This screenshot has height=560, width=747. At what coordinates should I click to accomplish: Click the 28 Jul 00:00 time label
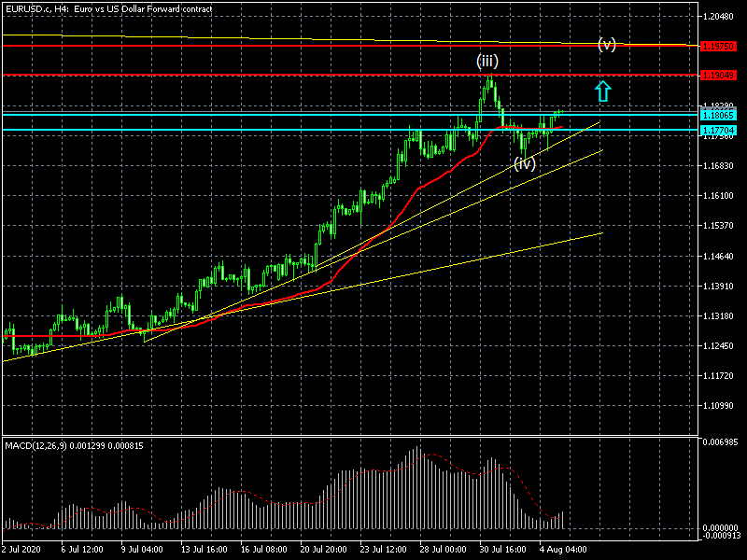(442, 550)
